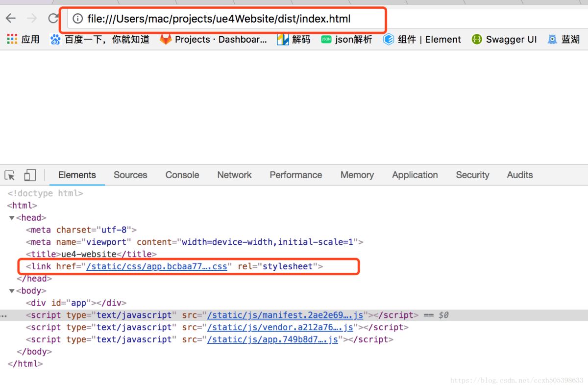Open the app.749b8d7 js link
This screenshot has height=388, width=588.
click(x=273, y=339)
